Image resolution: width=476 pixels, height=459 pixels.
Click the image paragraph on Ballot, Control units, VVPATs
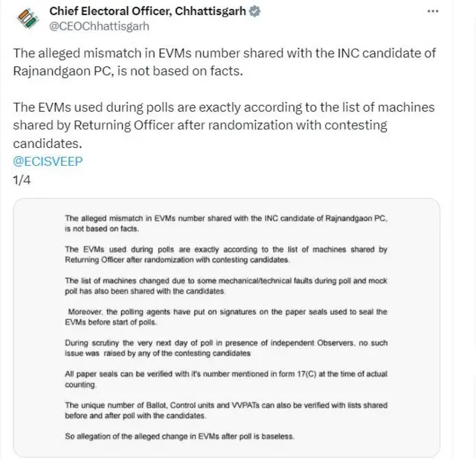(225, 410)
